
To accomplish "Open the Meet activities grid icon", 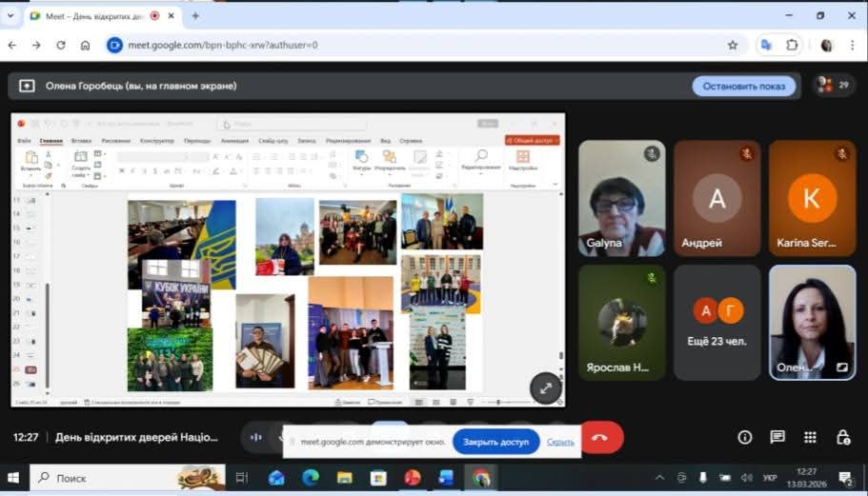I will coord(810,437).
